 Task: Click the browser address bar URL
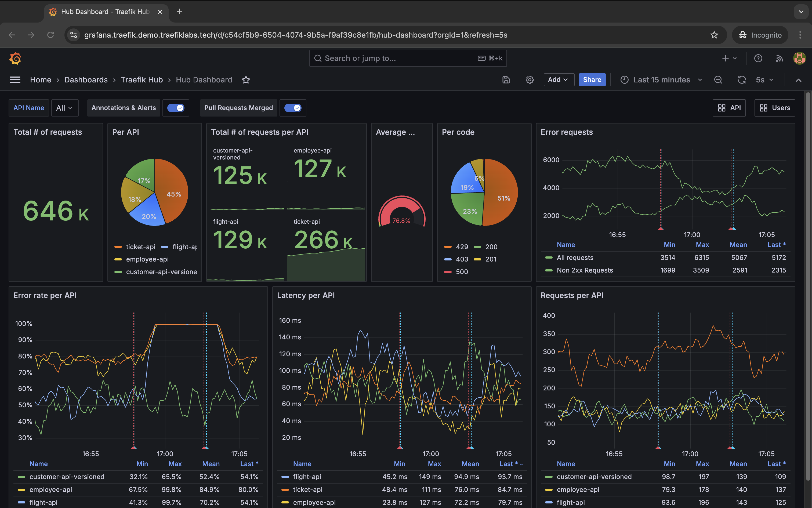click(x=296, y=35)
